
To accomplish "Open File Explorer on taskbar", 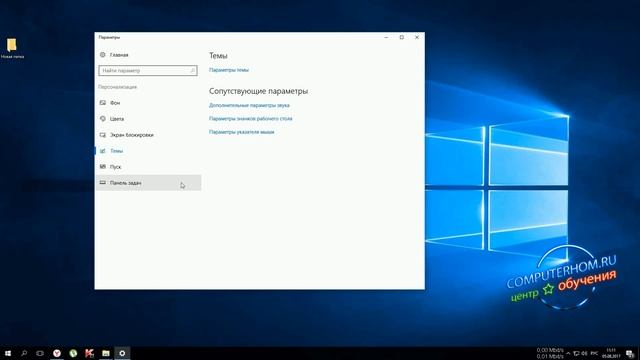I will tap(106, 353).
